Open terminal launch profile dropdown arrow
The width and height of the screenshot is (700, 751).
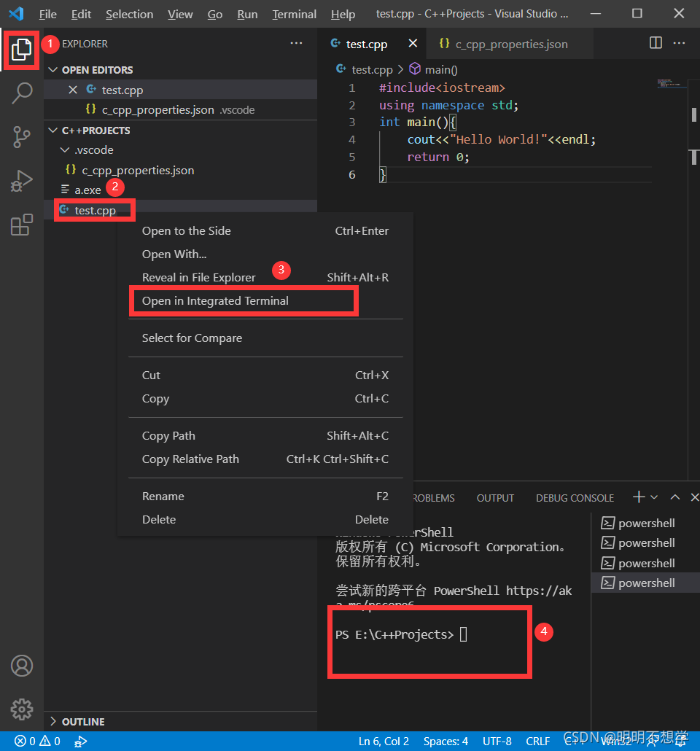point(654,498)
